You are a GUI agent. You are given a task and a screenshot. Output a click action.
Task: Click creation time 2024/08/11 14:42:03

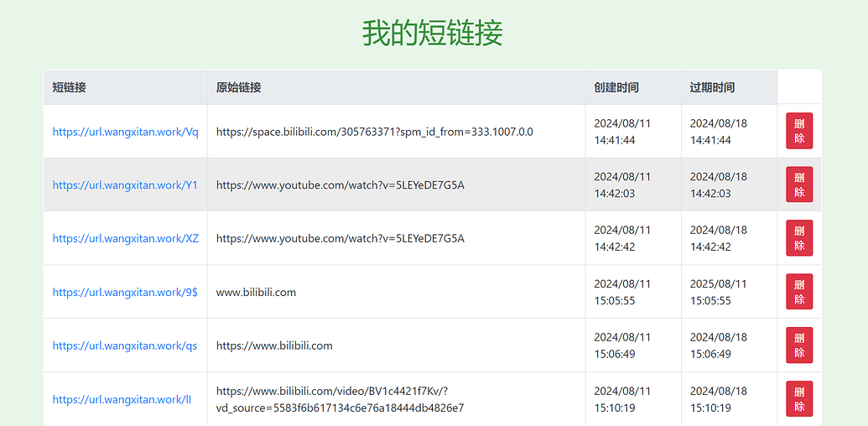(622, 185)
